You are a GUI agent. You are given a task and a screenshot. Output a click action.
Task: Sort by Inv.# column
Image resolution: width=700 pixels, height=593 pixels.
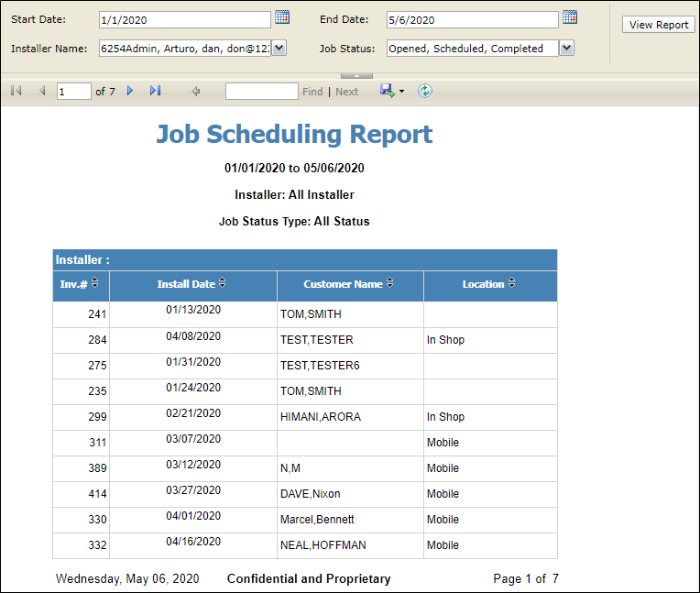[x=94, y=282]
